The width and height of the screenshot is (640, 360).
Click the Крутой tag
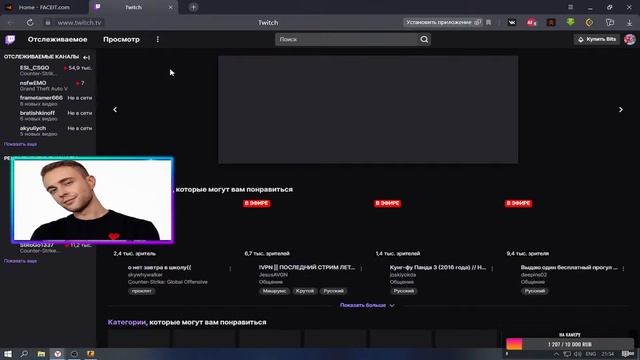(x=304, y=291)
